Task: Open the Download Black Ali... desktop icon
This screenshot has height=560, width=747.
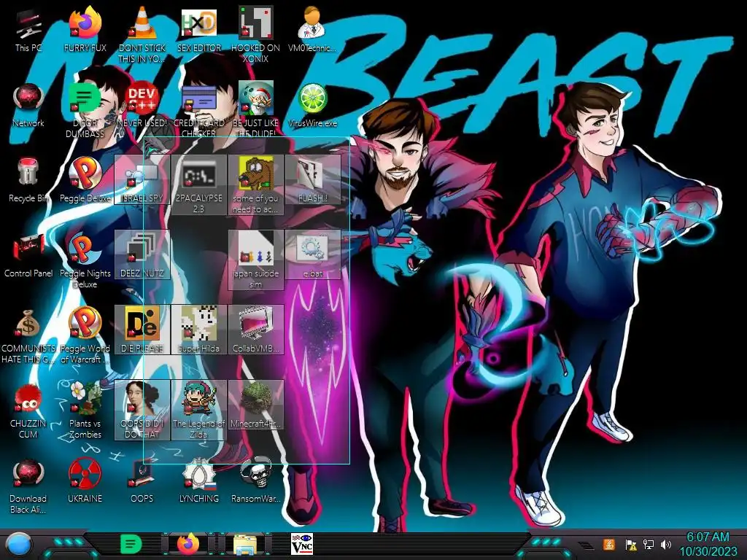Action: tap(28, 486)
